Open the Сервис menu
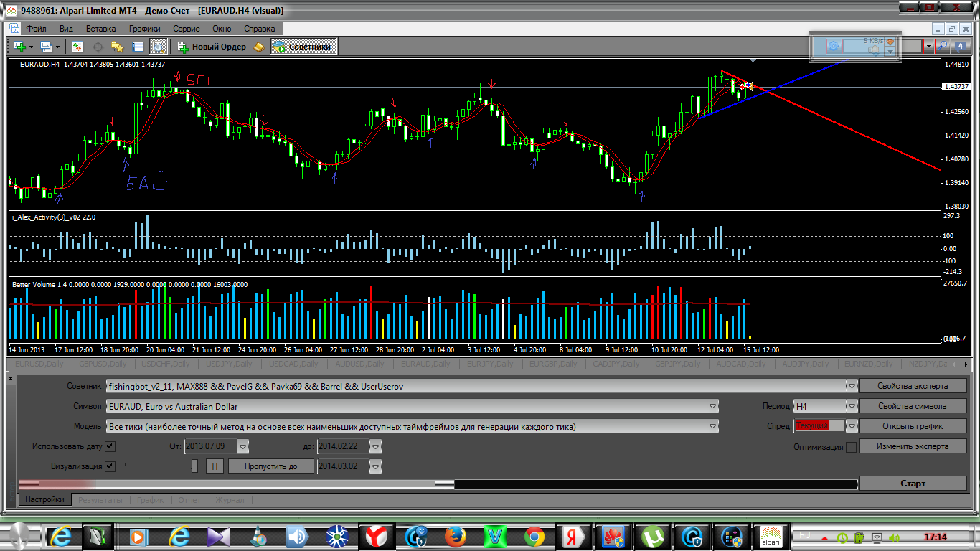The height and width of the screenshot is (551, 980). tap(187, 29)
